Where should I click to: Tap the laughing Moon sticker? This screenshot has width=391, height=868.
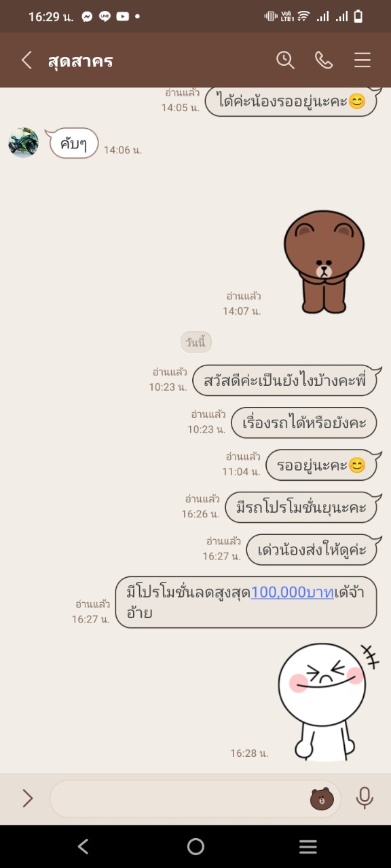coord(326,701)
